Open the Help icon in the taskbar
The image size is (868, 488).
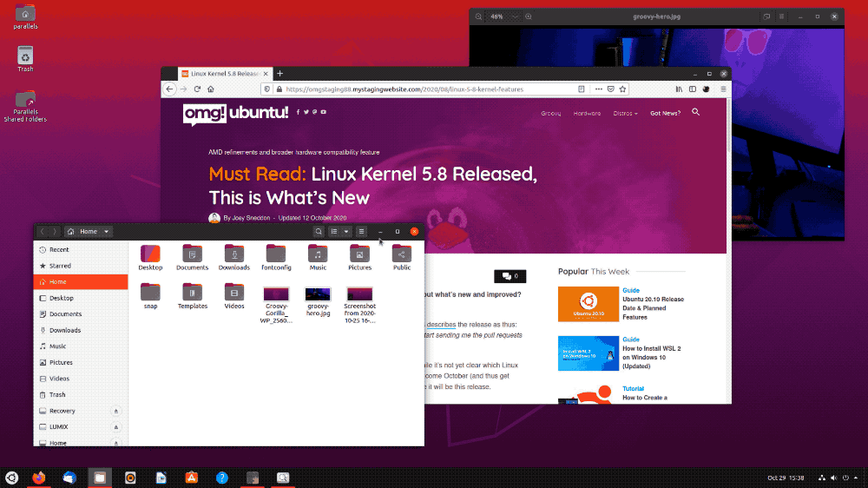pyautogui.click(x=222, y=478)
